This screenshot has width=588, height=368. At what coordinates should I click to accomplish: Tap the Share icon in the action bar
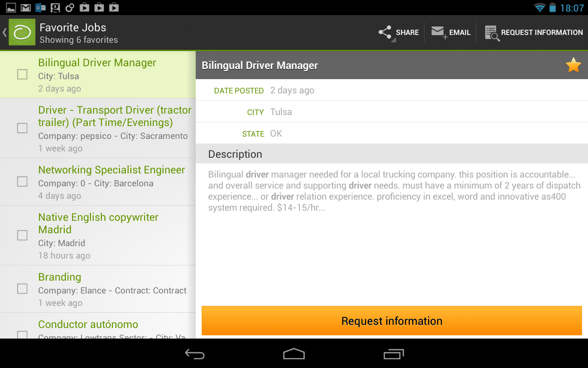[385, 32]
